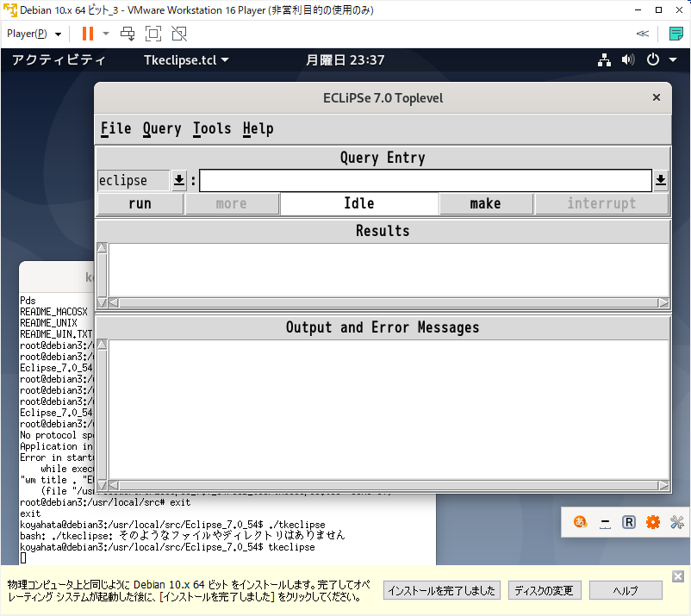691x616 pixels.
Task: Click the ディスクの変更 button
Action: tap(545, 590)
